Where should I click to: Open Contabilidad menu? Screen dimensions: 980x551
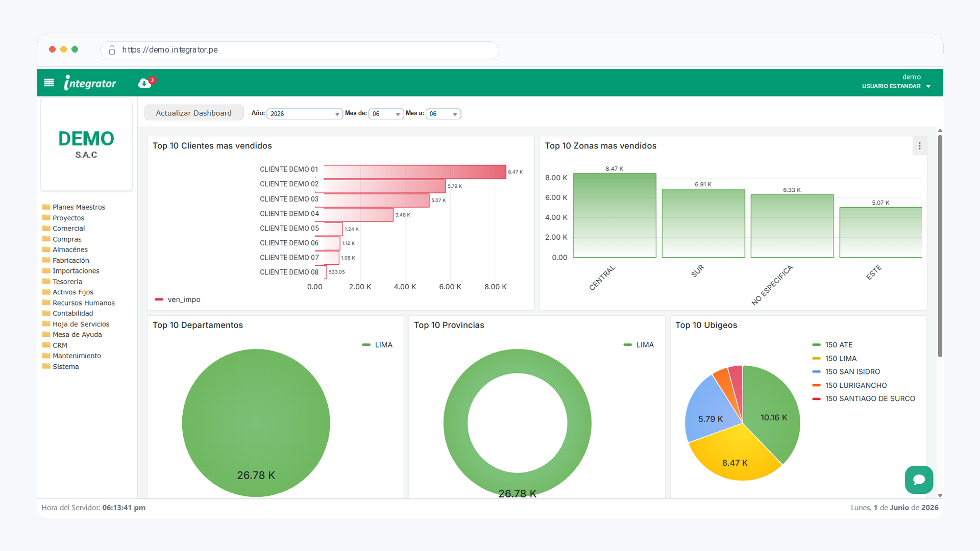click(73, 313)
